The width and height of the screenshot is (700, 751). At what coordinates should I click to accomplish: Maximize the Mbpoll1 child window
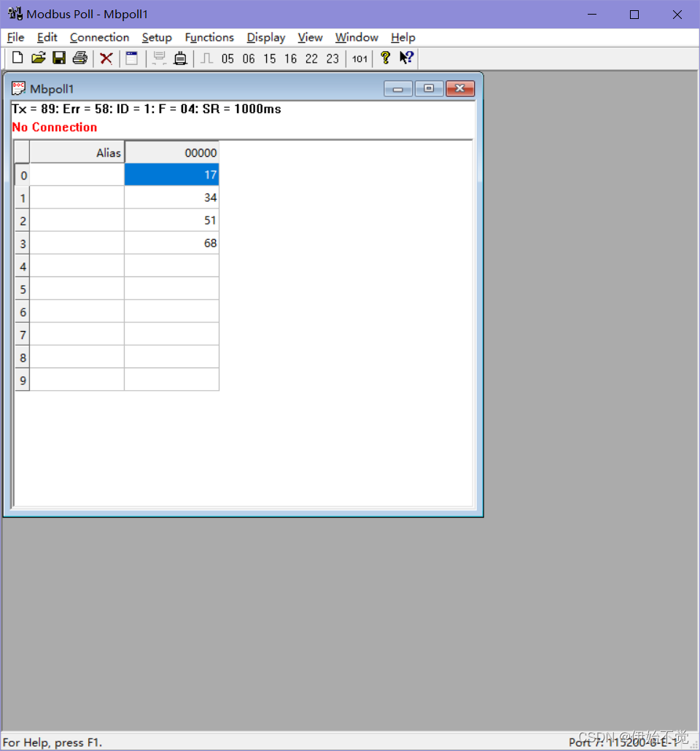[429, 89]
